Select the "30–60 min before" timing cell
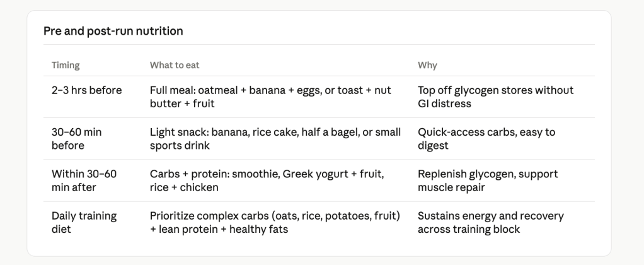This screenshot has width=644, height=265. (76, 139)
